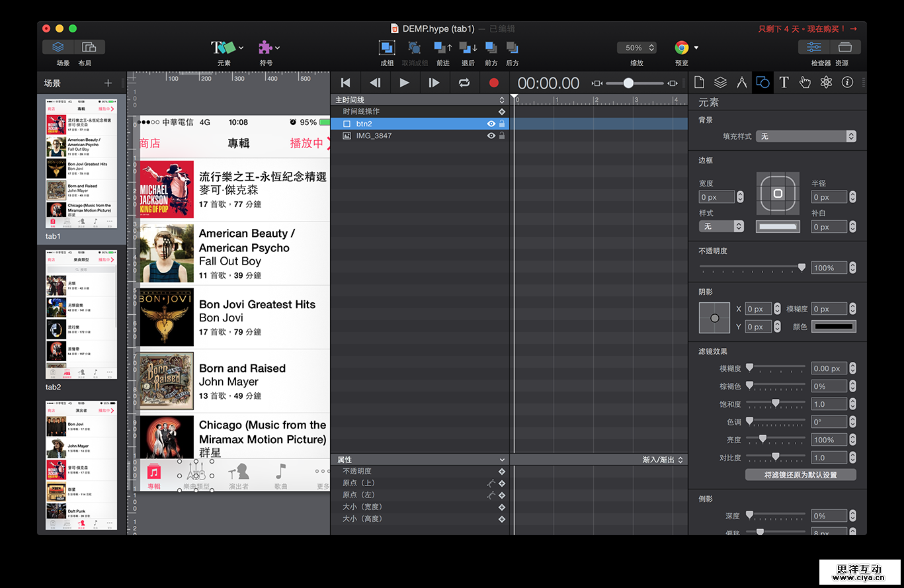Viewport: 904px width, 588px height.
Task: Toggle visibility of IMG_3847 layer
Action: [491, 136]
